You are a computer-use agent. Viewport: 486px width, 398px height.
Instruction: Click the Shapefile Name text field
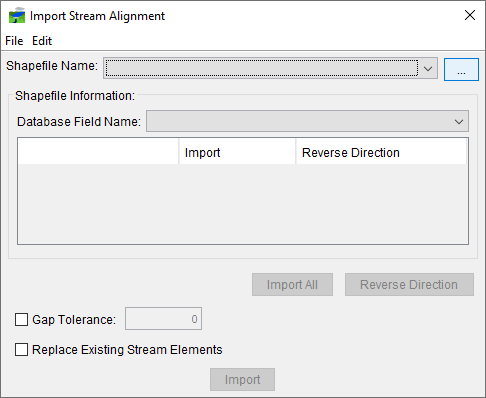coord(262,68)
